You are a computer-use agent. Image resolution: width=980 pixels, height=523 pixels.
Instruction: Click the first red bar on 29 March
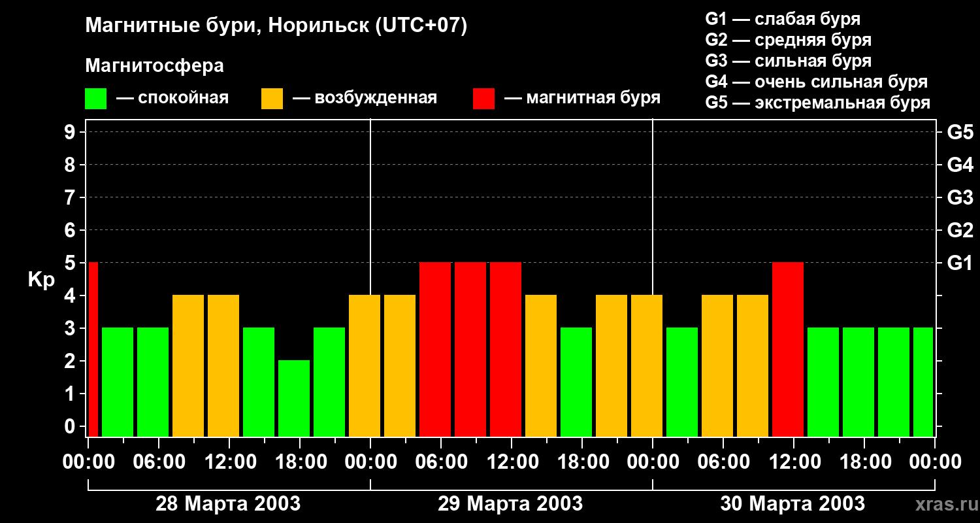click(435, 349)
